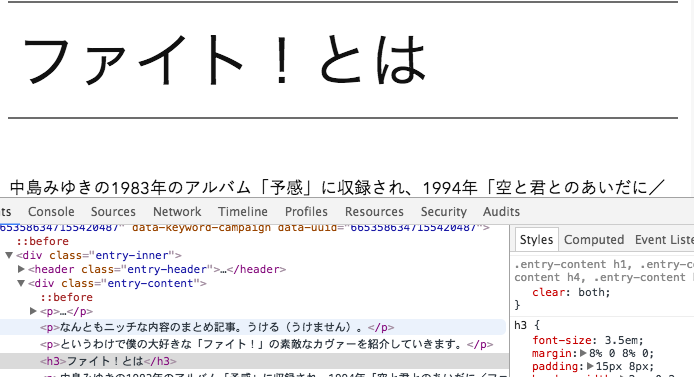
Task: Click the entry-header class attribute value
Action: pos(167,269)
